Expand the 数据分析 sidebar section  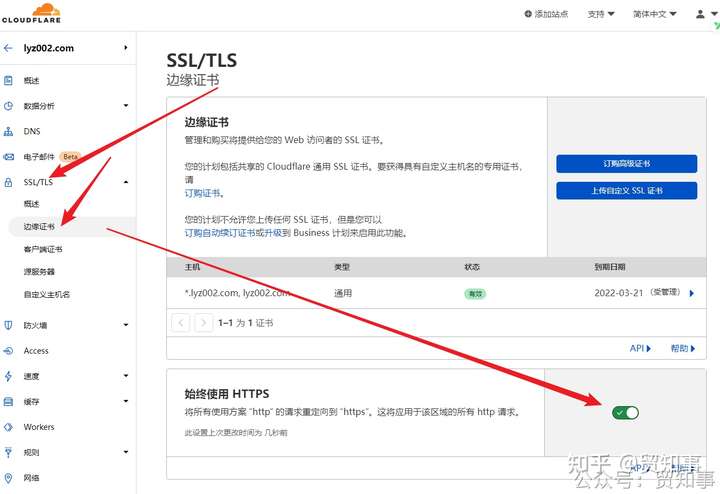[x=126, y=106]
